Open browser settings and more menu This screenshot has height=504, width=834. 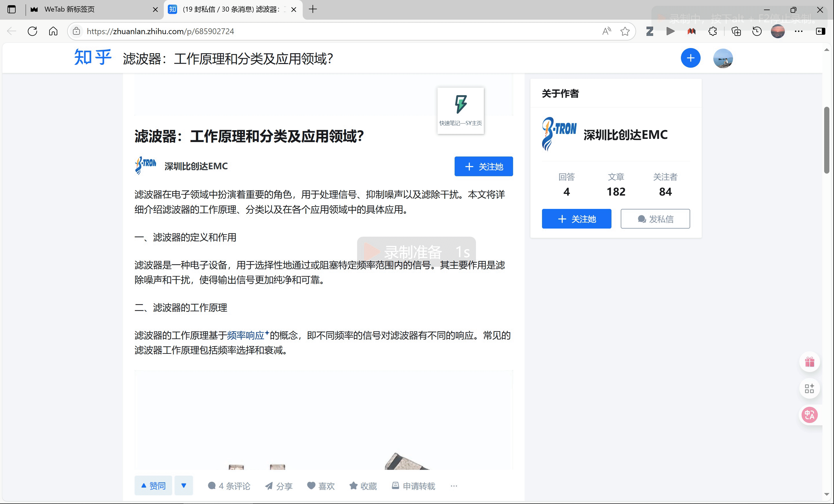coord(798,31)
